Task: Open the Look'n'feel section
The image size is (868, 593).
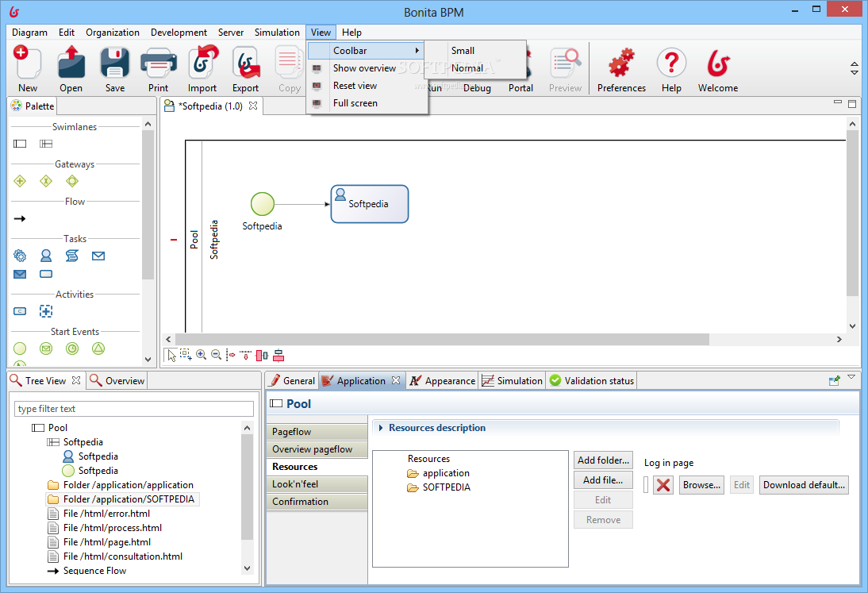Action: point(317,484)
